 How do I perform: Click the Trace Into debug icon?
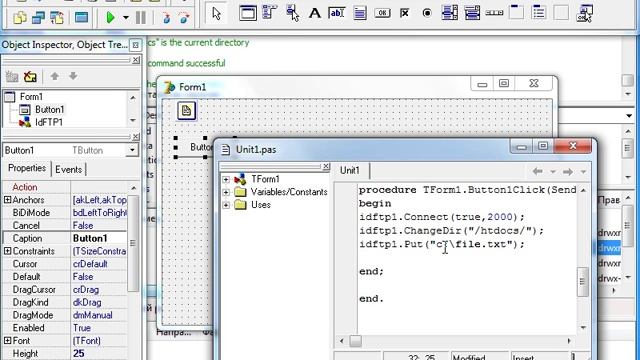pos(166,18)
